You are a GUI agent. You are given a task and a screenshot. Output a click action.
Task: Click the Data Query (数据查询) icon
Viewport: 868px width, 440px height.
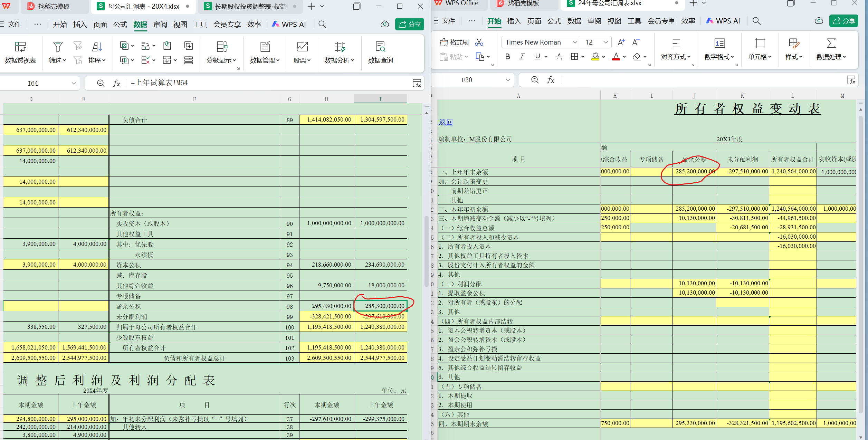click(380, 47)
